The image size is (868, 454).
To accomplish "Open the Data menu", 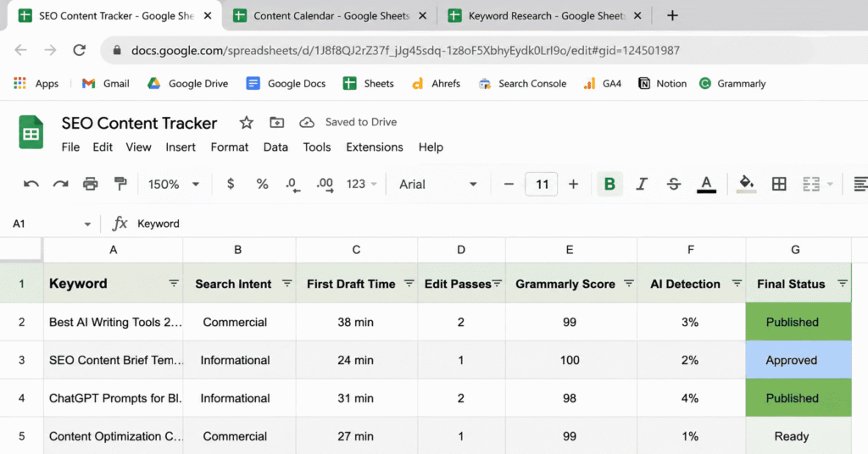I will (275, 147).
